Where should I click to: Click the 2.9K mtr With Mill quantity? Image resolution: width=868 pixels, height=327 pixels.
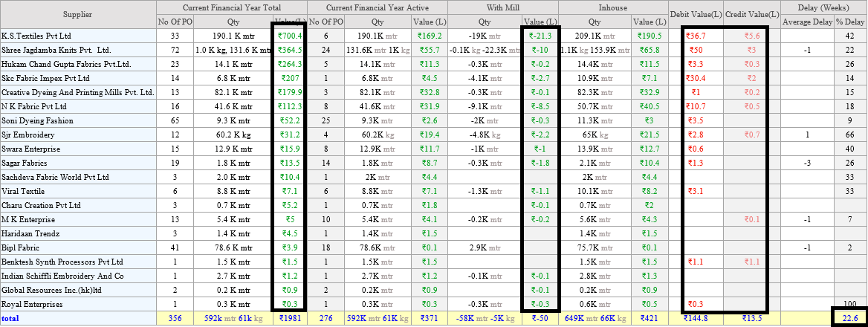pyautogui.click(x=485, y=247)
